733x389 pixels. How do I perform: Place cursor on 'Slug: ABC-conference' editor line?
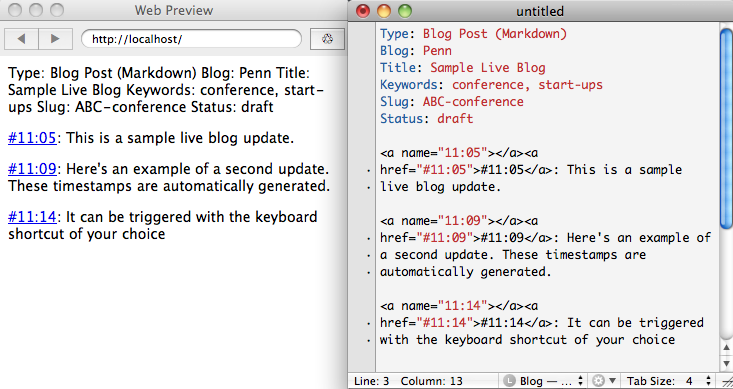point(452,101)
